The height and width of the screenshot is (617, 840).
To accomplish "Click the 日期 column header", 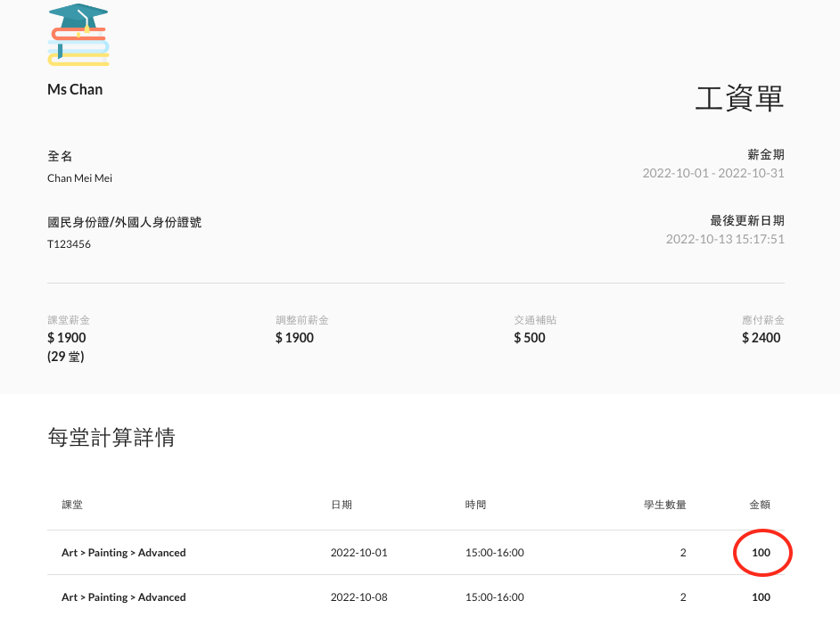I will [342, 505].
